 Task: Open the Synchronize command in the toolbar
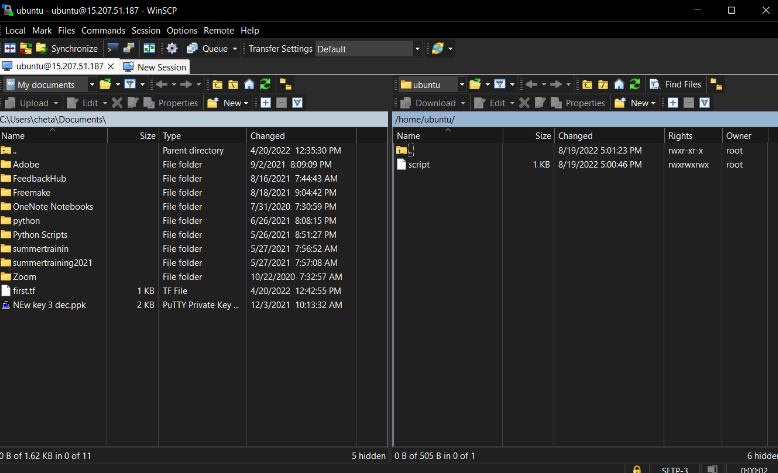click(67, 49)
